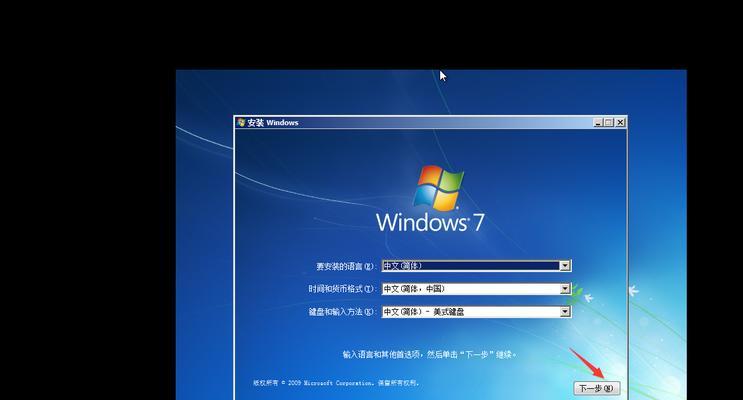The width and height of the screenshot is (743, 400).
Task: Click the 输入语言和其他首选项 instruction text
Action: (x=429, y=354)
